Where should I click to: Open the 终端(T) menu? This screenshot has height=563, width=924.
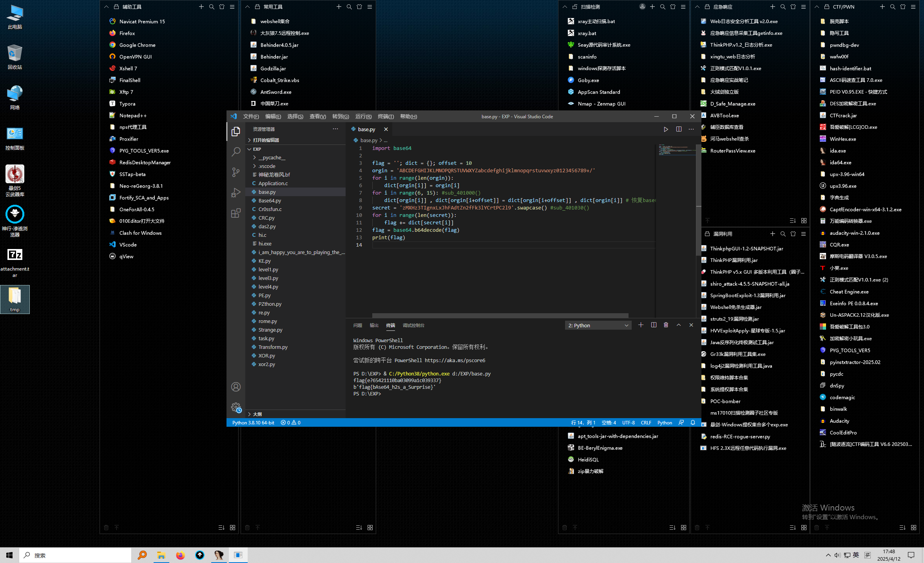click(386, 116)
